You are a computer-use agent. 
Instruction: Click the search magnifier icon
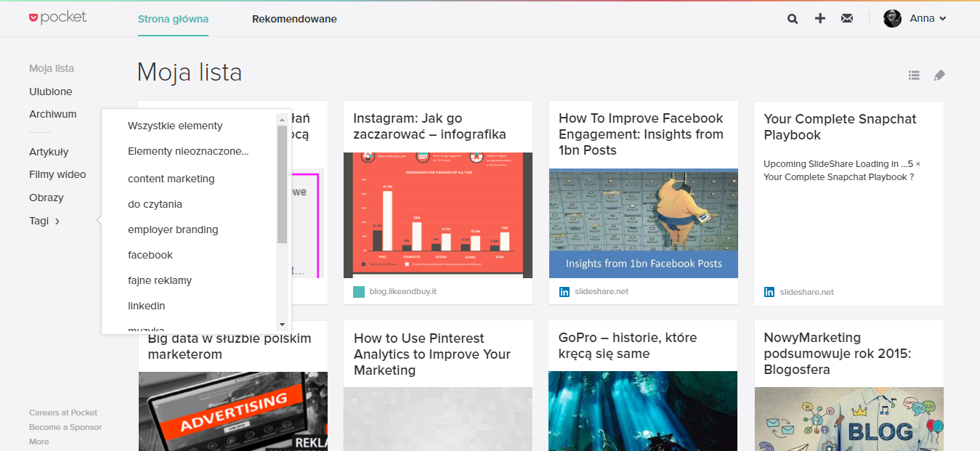pyautogui.click(x=793, y=19)
